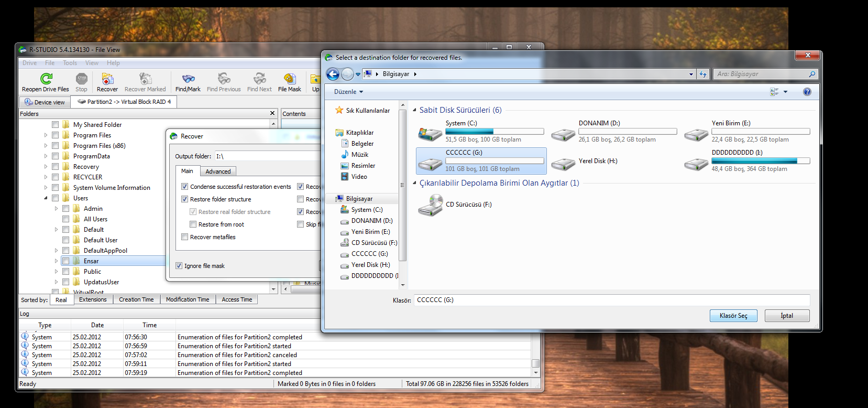This screenshot has width=868, height=408.
Task: Check the Public folder checkbox
Action: click(65, 272)
